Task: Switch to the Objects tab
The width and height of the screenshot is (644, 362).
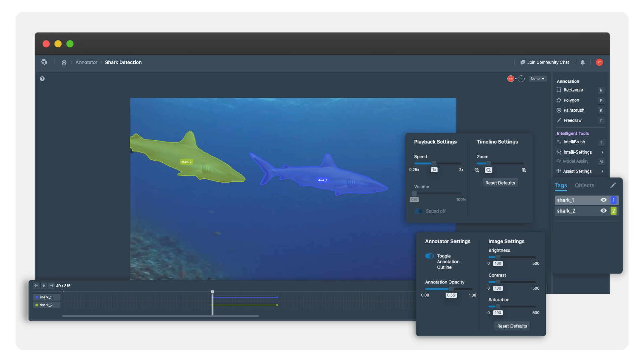Action: point(584,185)
